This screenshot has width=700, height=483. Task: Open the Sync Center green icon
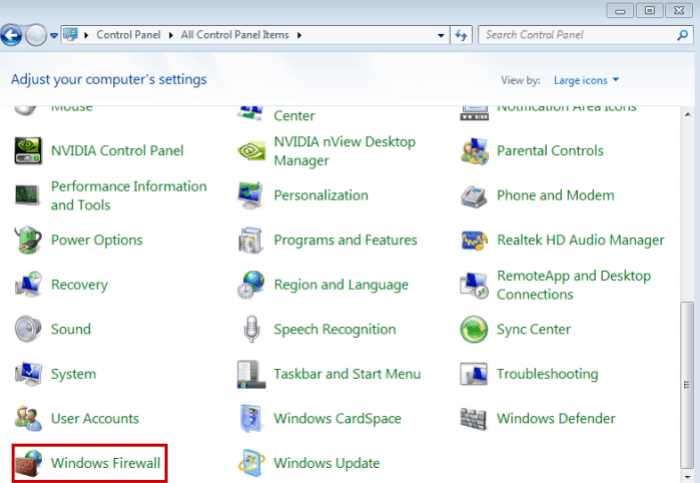[474, 329]
